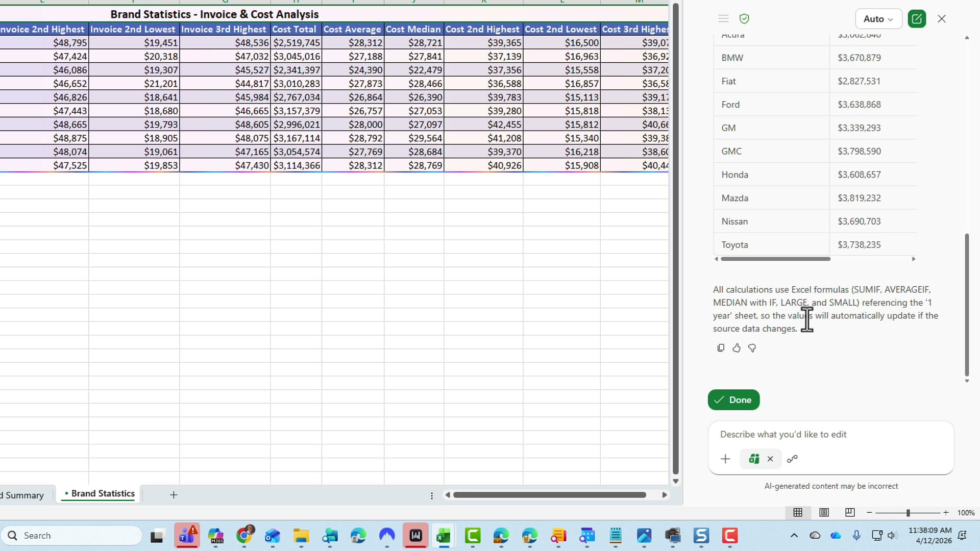The width and height of the screenshot is (980, 551).
Task: Open the Summary sheet tab
Action: click(23, 495)
